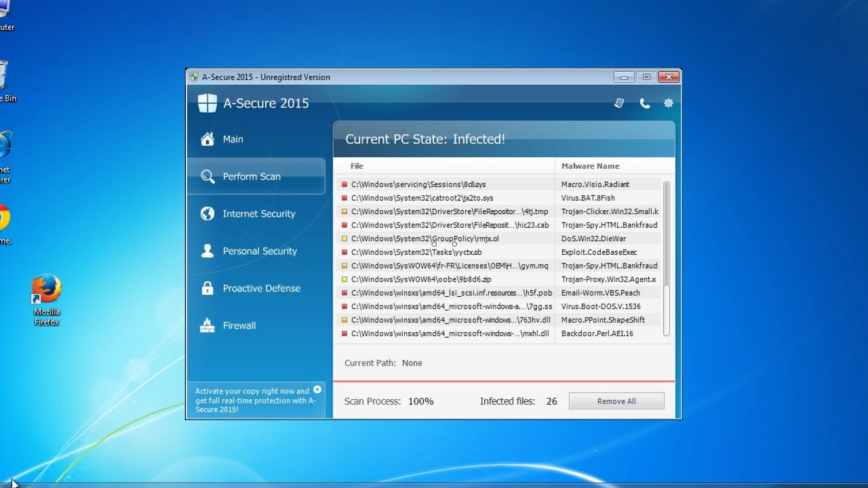Screen dimensions: 868x488
Task: Open Proactive Defense section
Action: 256,288
